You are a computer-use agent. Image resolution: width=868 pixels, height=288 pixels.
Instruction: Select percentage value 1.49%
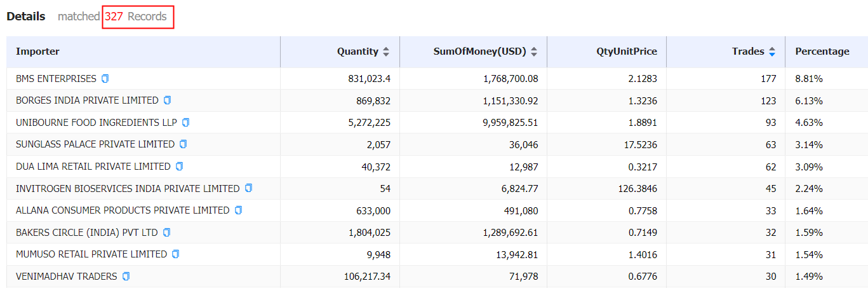coord(809,277)
